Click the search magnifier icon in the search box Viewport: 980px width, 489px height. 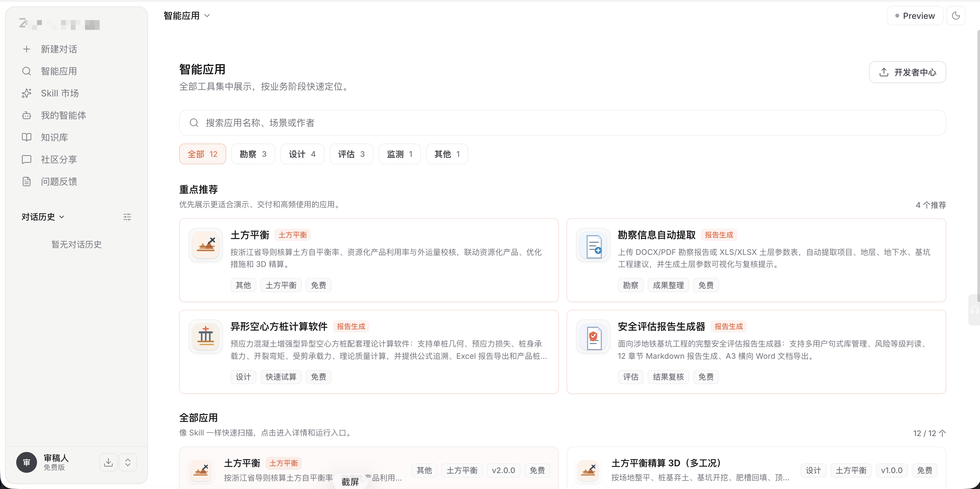click(194, 123)
